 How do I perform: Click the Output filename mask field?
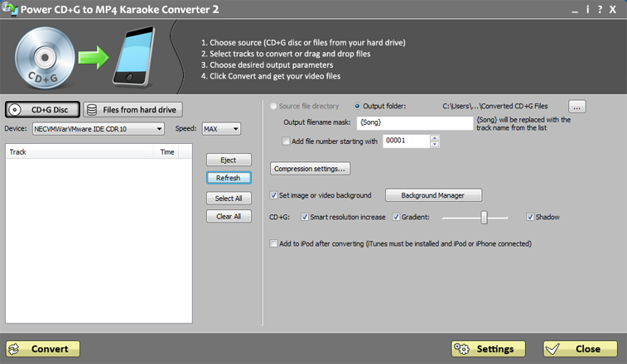click(x=415, y=122)
